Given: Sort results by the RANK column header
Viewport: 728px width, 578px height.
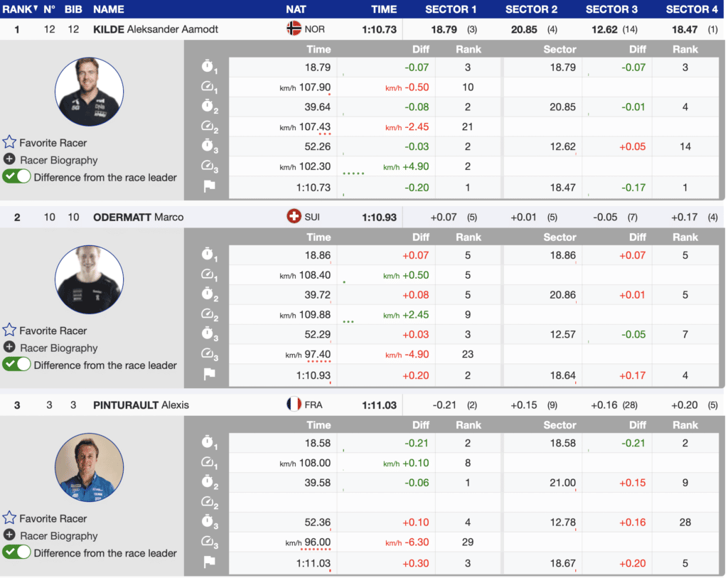Looking at the screenshot, I should [19, 9].
